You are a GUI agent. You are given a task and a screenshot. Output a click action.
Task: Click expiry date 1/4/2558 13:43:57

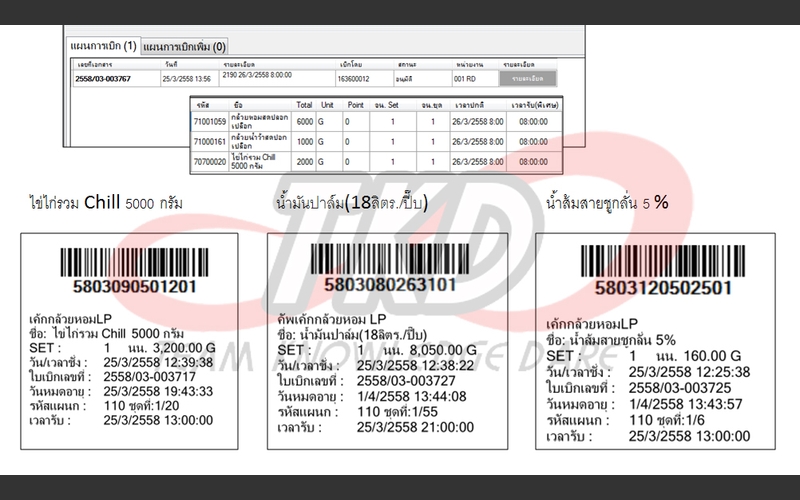(685, 404)
